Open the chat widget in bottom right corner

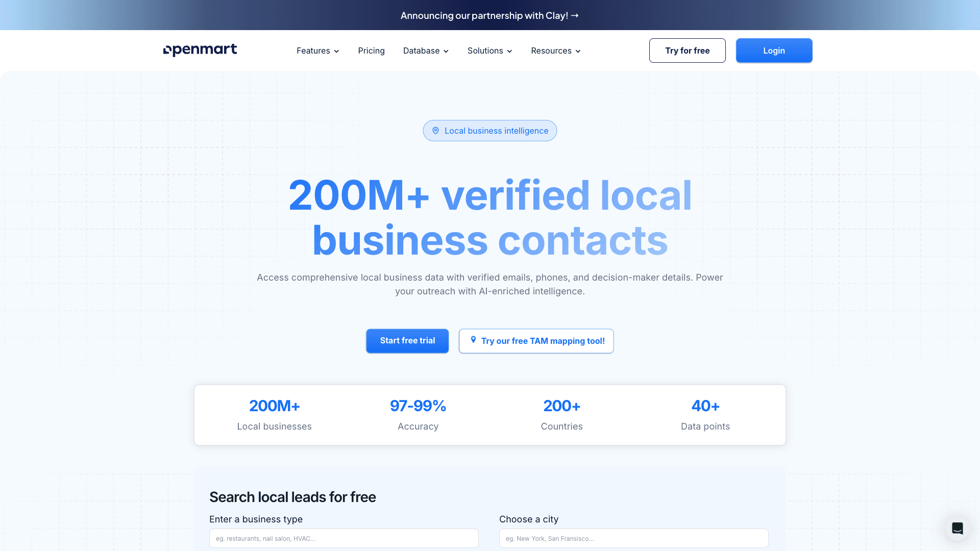pos(957,528)
